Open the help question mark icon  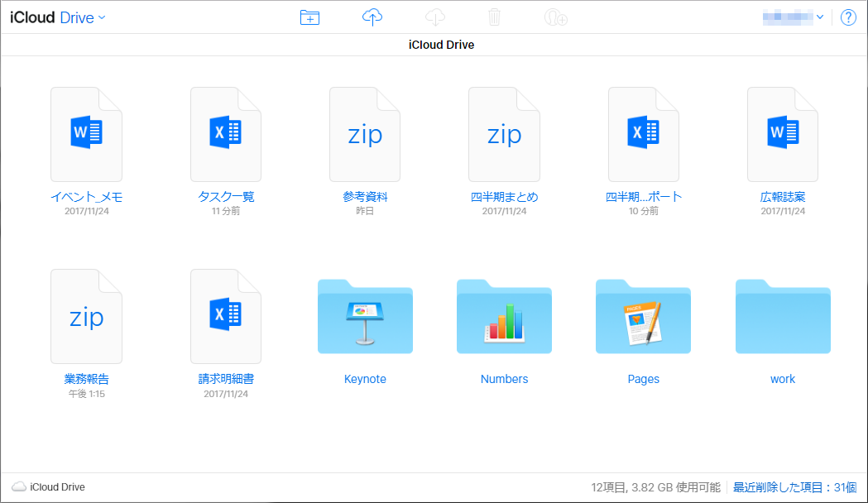848,17
